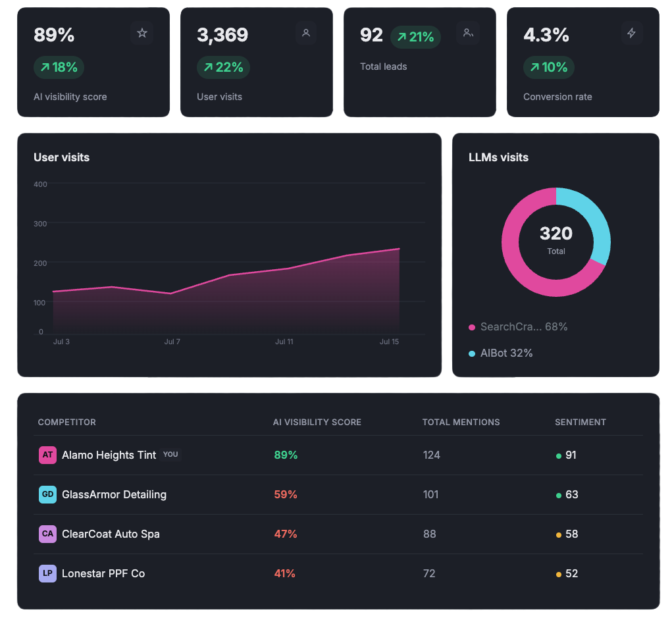Click the 89% figure on the top card
The image size is (672, 620).
coord(54,35)
